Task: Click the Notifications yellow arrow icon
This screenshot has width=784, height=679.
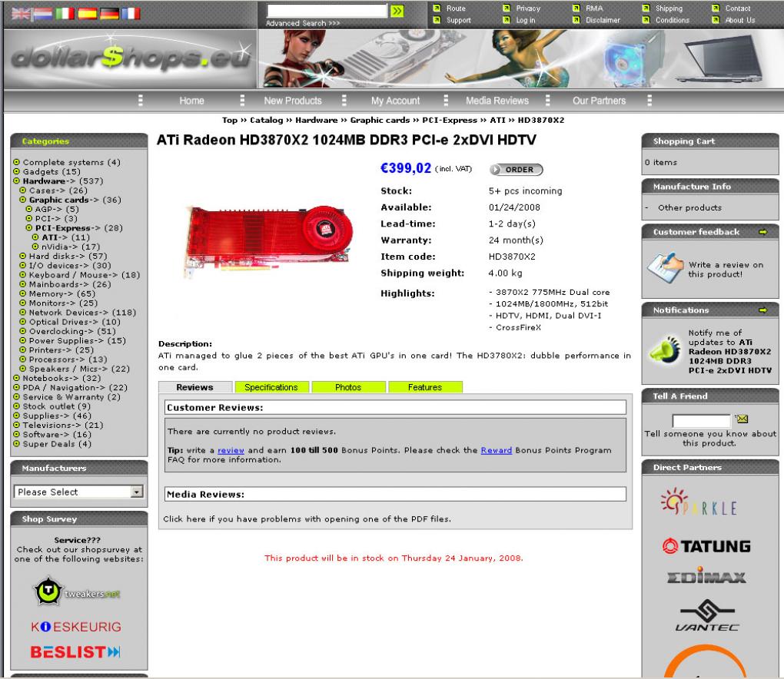Action: pyautogui.click(x=762, y=310)
